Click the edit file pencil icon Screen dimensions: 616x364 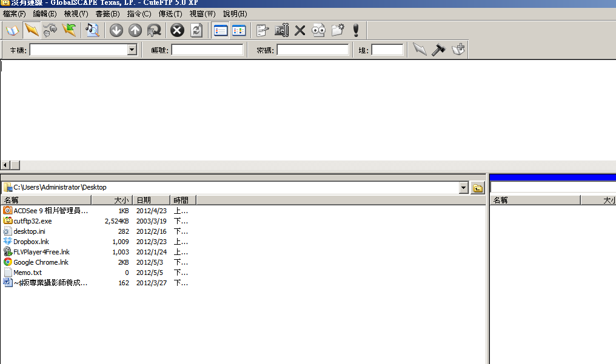262,30
